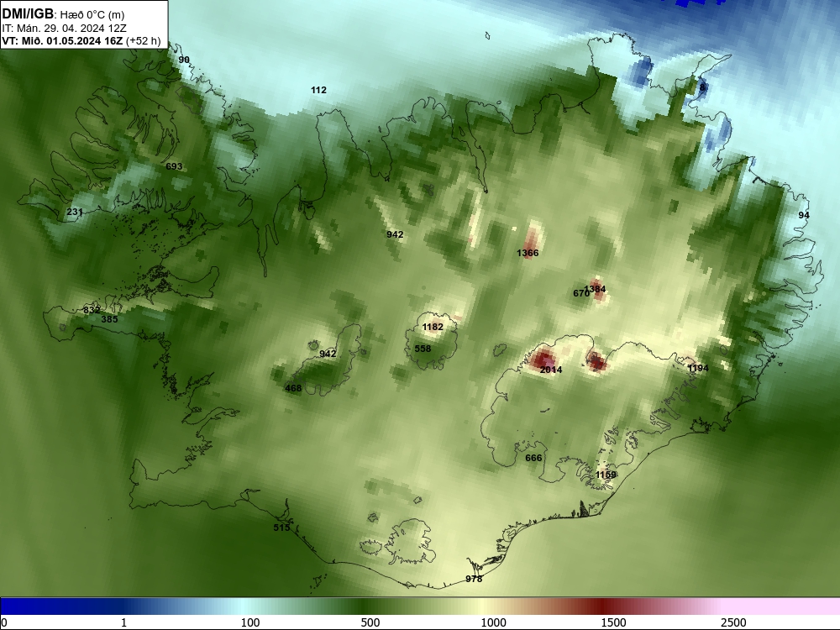Select the 385 map value
The width and height of the screenshot is (840, 630).
click(109, 318)
